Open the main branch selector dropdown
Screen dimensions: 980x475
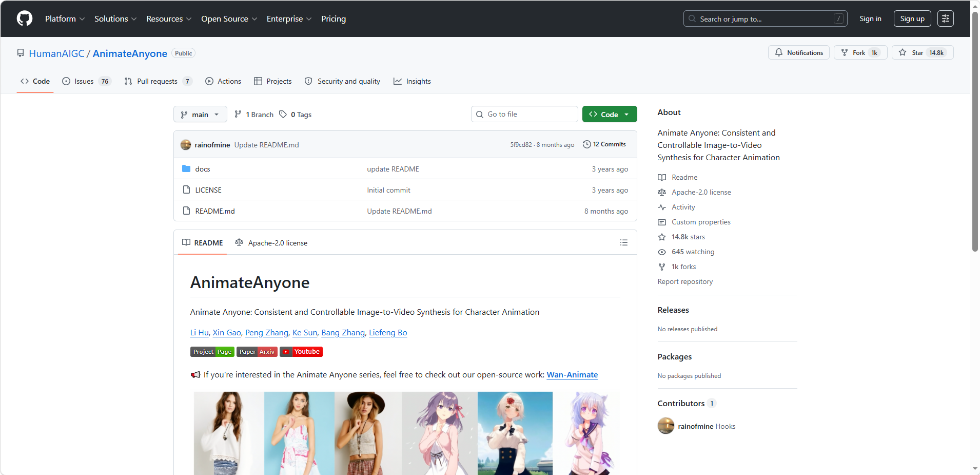point(200,115)
